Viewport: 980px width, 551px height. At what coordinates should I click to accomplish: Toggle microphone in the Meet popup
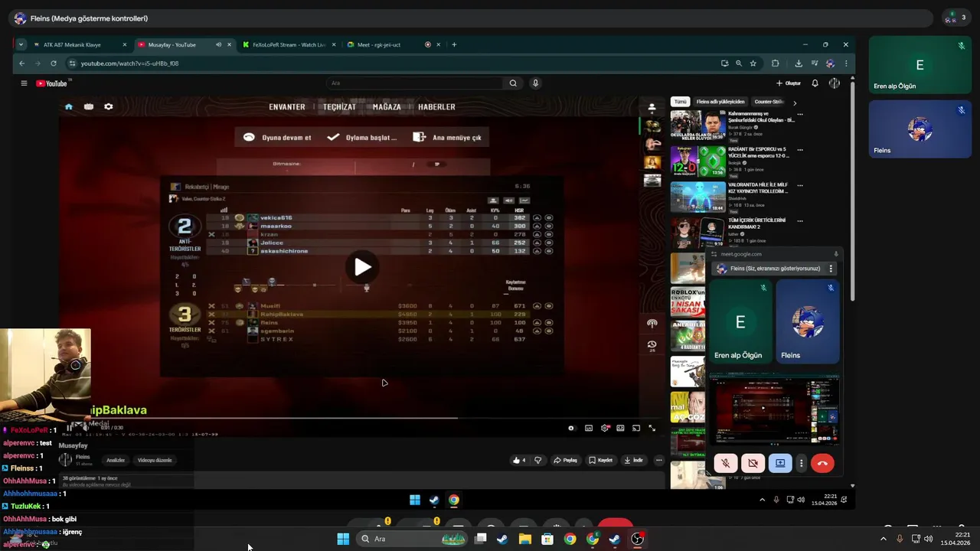[x=726, y=463]
